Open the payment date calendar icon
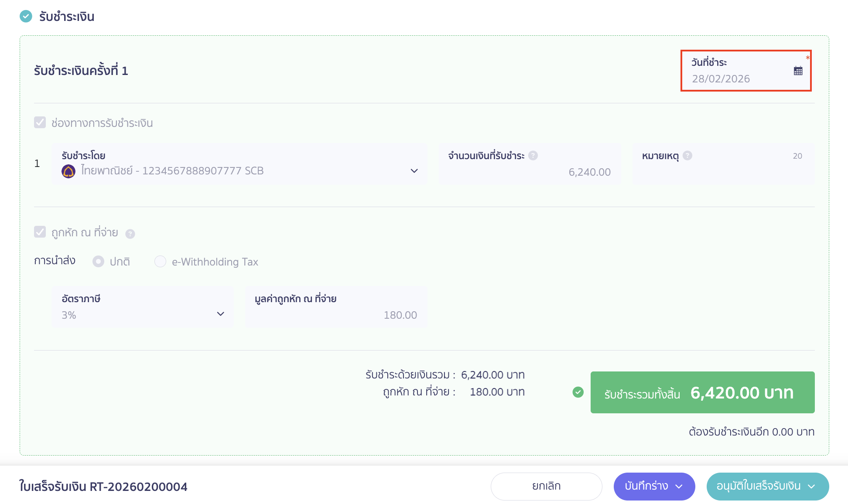Screen dimensions: 848x504 point(798,71)
